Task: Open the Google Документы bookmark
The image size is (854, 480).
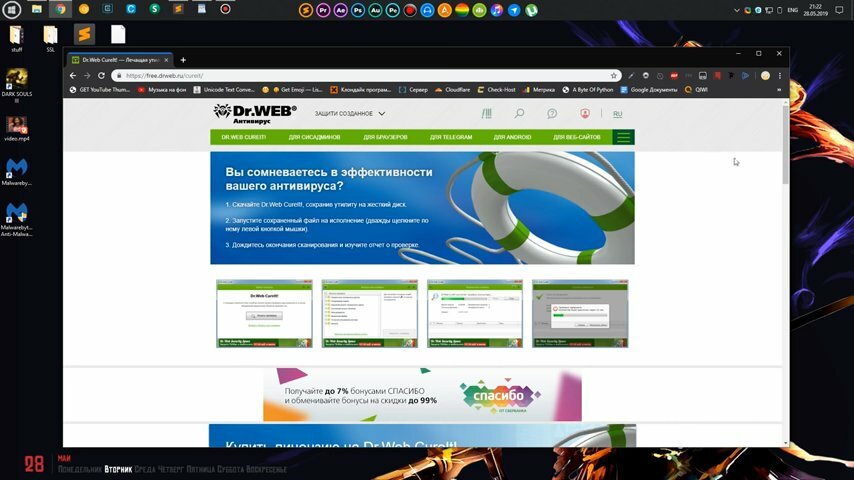Action: pyautogui.click(x=649, y=90)
